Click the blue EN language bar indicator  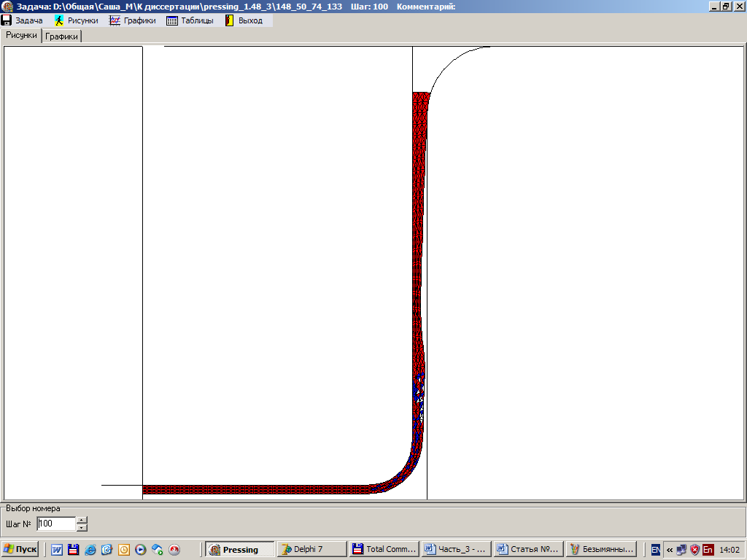tap(656, 550)
